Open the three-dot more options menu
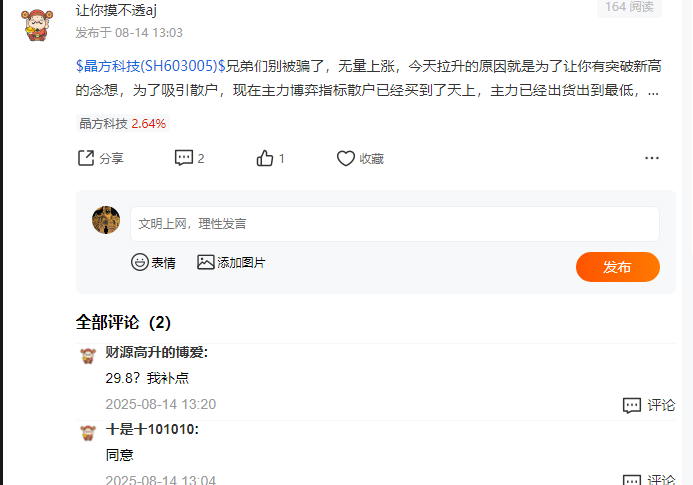 652,158
